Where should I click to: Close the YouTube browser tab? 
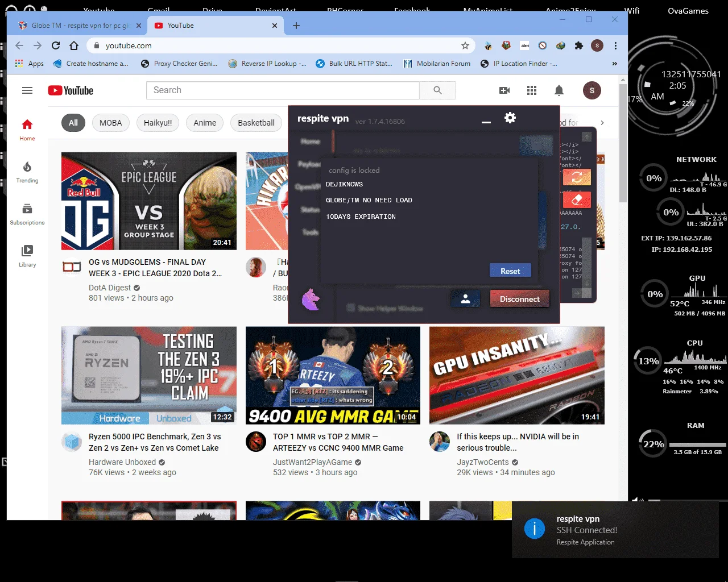tap(275, 26)
